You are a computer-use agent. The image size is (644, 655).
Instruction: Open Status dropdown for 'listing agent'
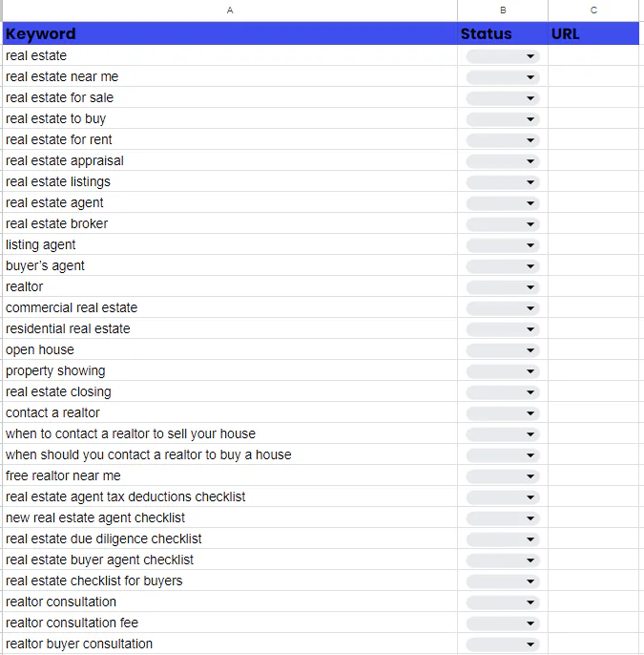tap(503, 245)
